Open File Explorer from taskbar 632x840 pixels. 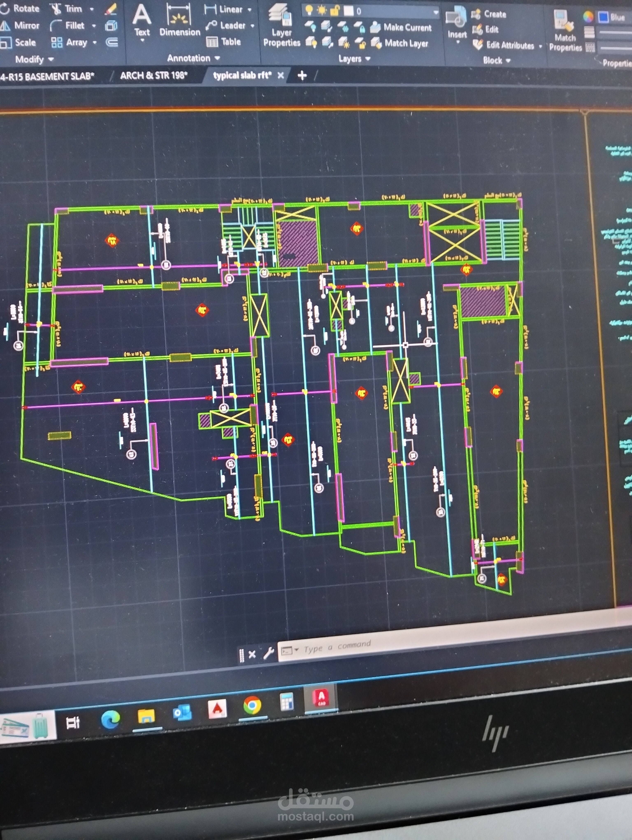click(146, 717)
